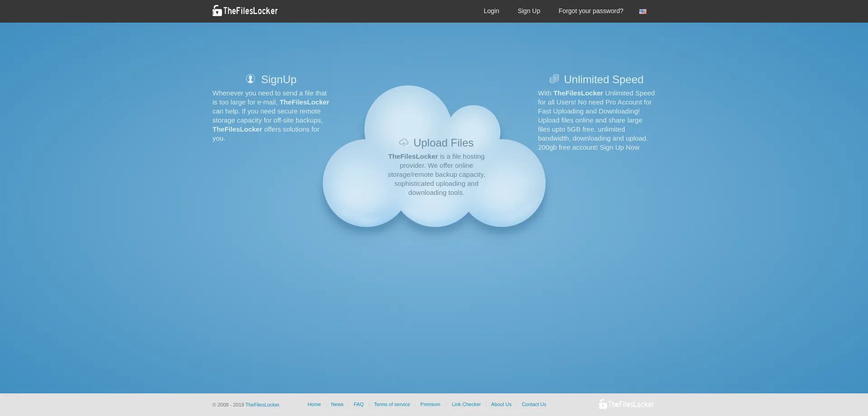Open the Login page
The image size is (868, 416).
(x=491, y=11)
